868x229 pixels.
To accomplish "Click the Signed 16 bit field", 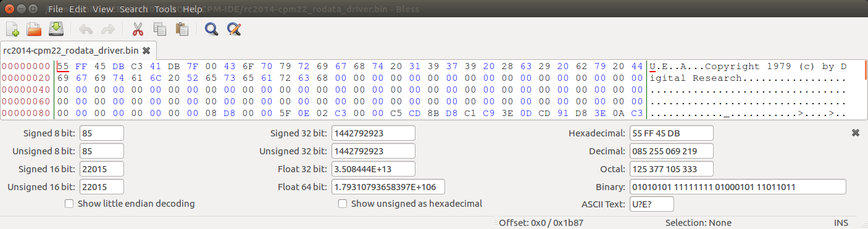I will (102, 169).
